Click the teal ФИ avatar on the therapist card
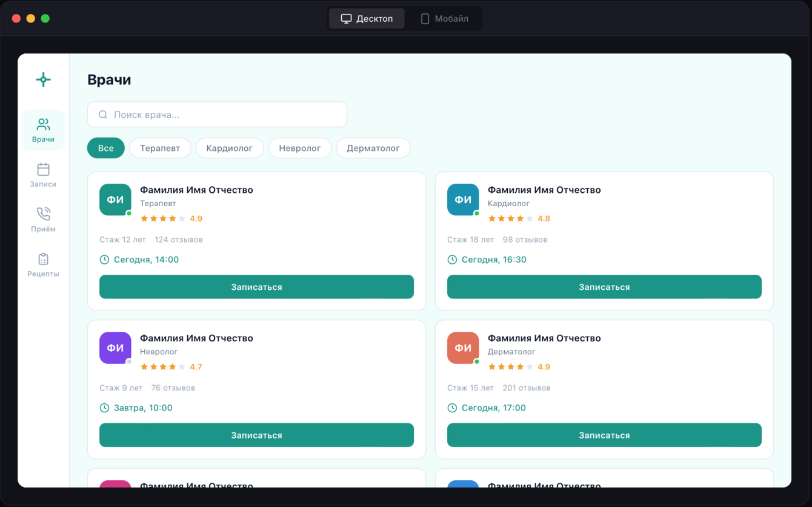 pyautogui.click(x=115, y=200)
